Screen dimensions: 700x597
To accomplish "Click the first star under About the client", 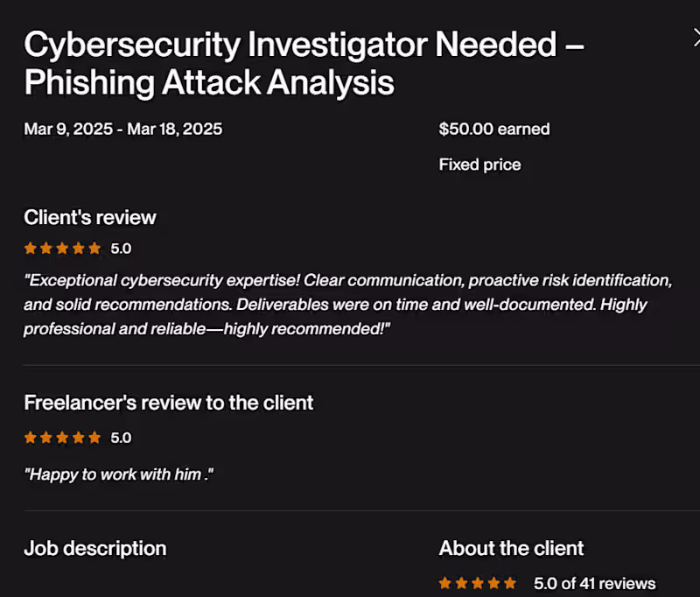I will click(x=444, y=582).
